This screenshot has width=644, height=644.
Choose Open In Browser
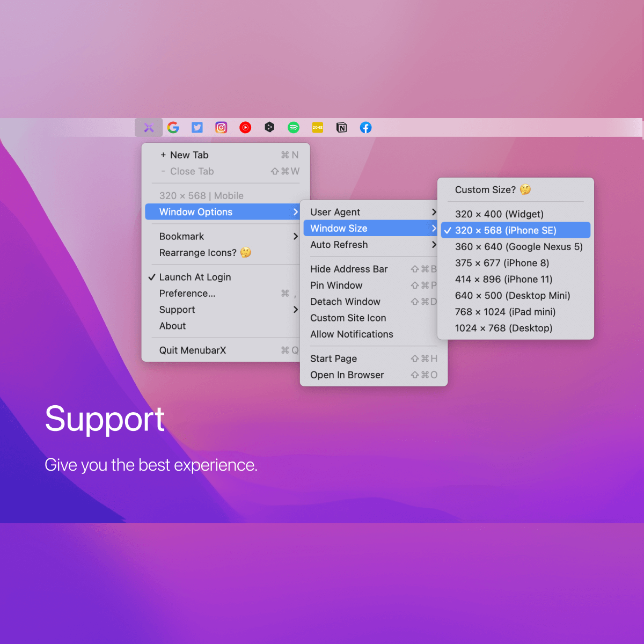click(374, 375)
